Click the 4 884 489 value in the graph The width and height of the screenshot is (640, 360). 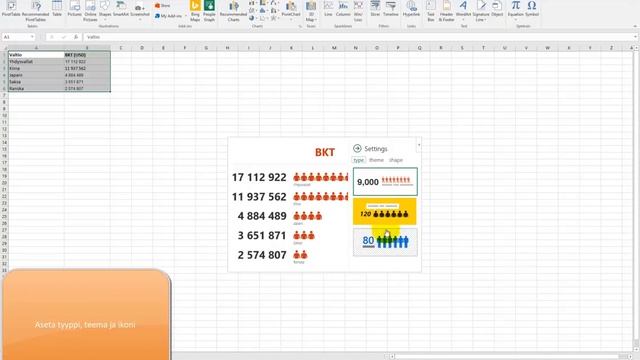point(262,216)
